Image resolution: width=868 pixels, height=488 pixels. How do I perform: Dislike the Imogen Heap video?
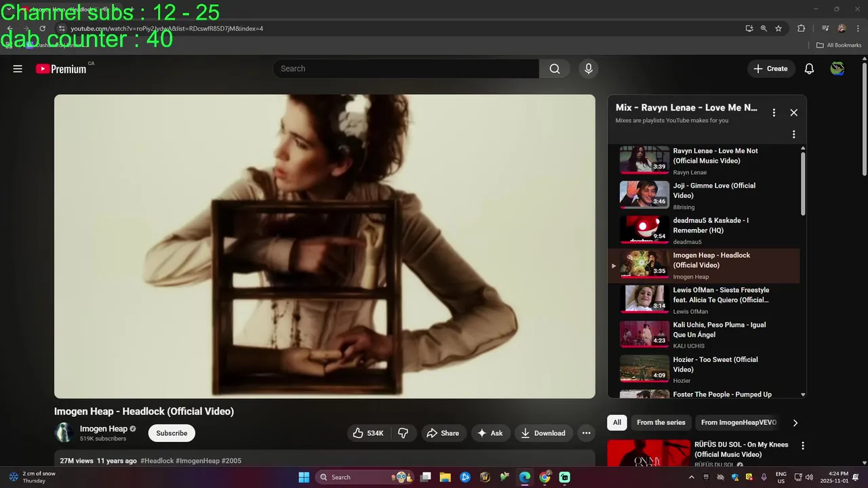(403, 433)
